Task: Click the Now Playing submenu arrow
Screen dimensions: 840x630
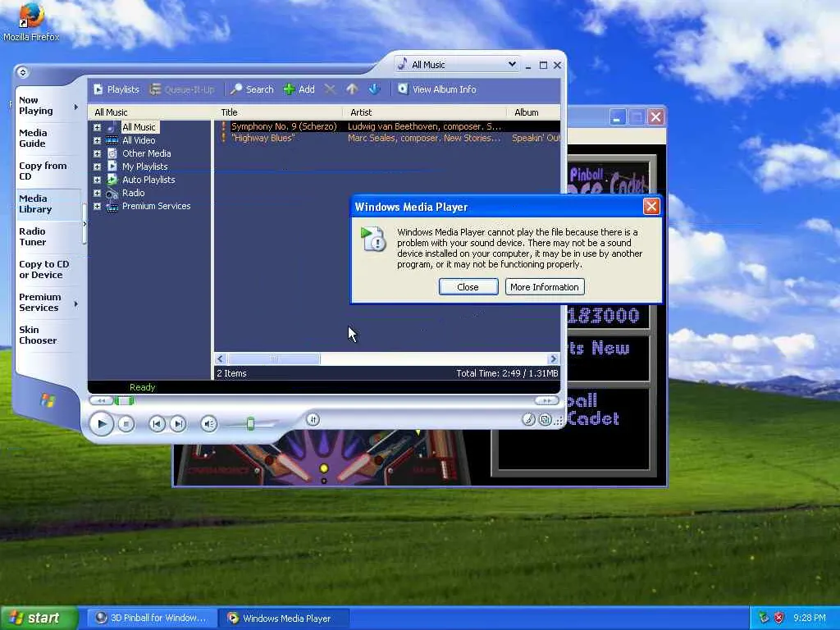Action: click(76, 107)
